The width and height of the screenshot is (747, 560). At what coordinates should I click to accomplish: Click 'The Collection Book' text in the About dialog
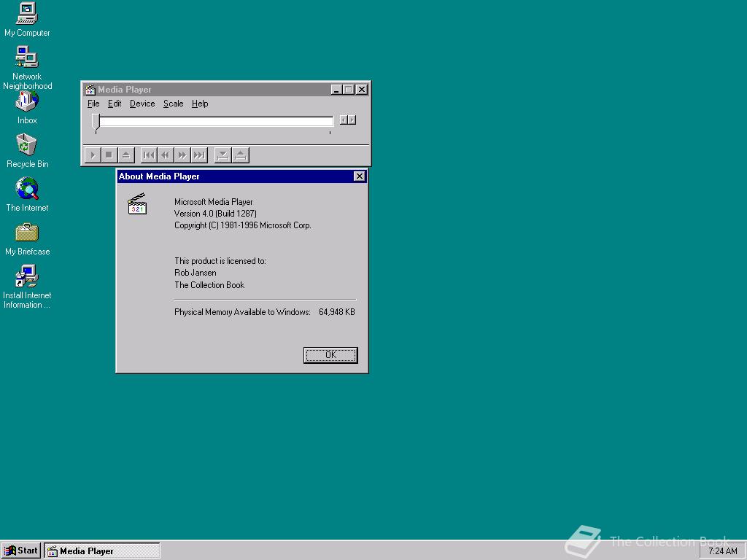tap(209, 285)
